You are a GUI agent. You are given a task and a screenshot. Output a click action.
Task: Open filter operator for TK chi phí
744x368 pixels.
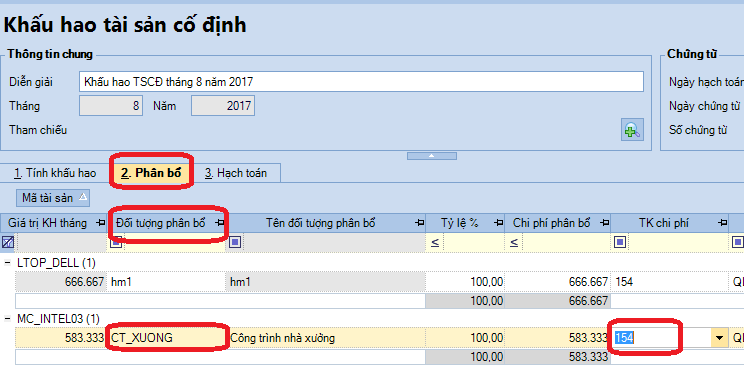tap(620, 243)
